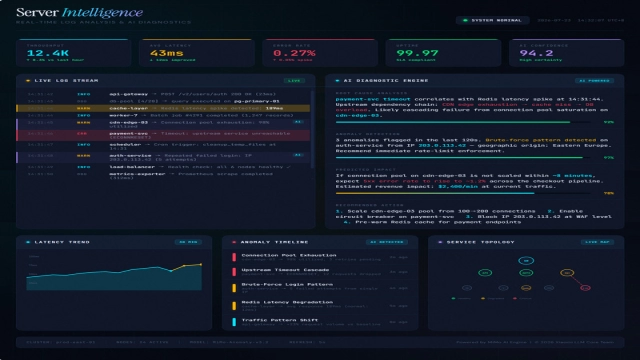The image size is (640, 360).
Task: Select the highlighted cache-layer Redis warning row
Action: coord(163,108)
